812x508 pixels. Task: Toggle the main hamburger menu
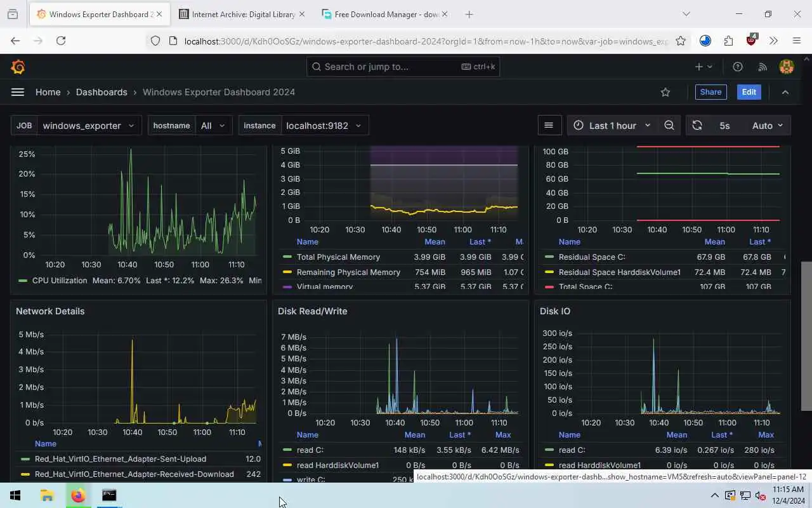point(18,92)
